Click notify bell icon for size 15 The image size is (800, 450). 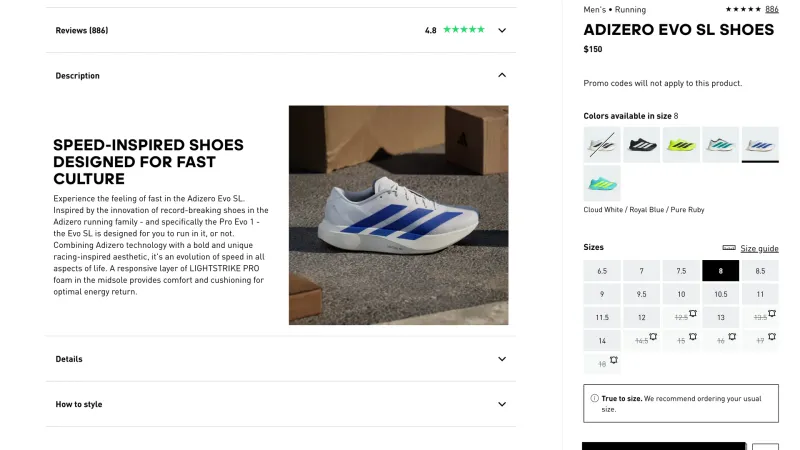tap(693, 337)
